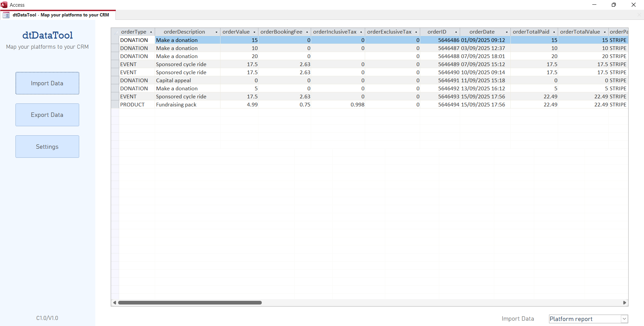This screenshot has height=326, width=644.
Task: Expand the orderType column filter arrow
Action: (x=151, y=32)
